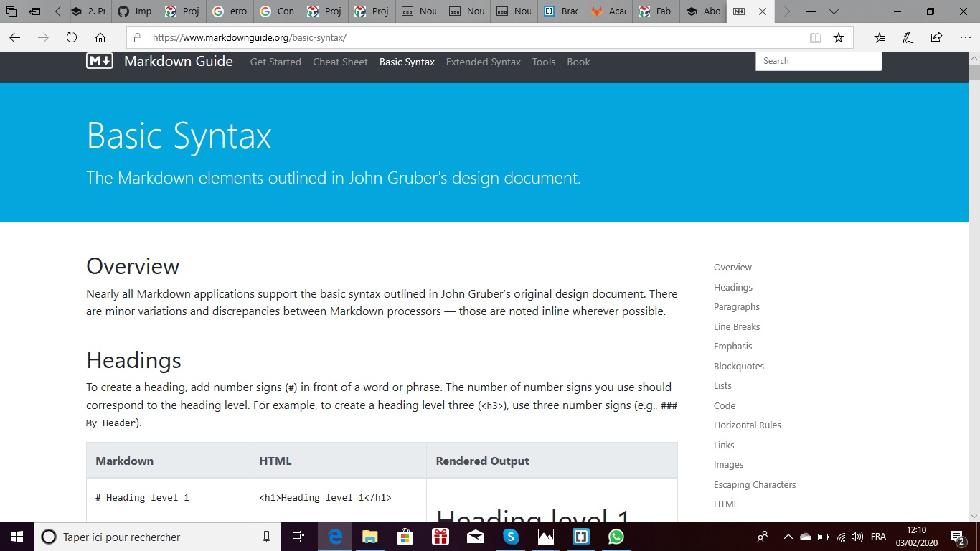Click the Markdown Guide logo icon
Viewport: 980px width, 551px height.
click(x=99, y=62)
